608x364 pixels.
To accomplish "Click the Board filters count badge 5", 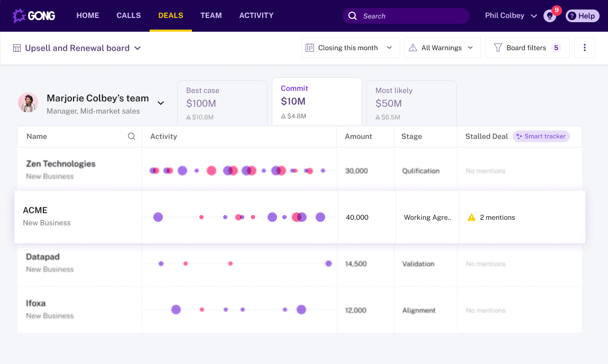I will [x=556, y=48].
